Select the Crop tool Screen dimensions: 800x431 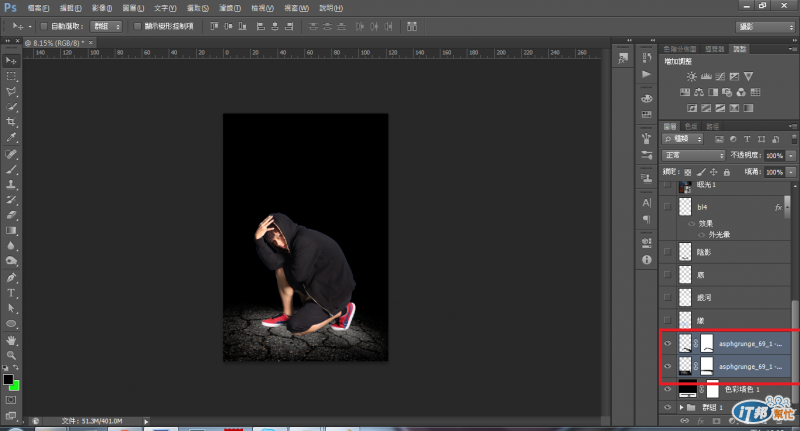point(11,122)
